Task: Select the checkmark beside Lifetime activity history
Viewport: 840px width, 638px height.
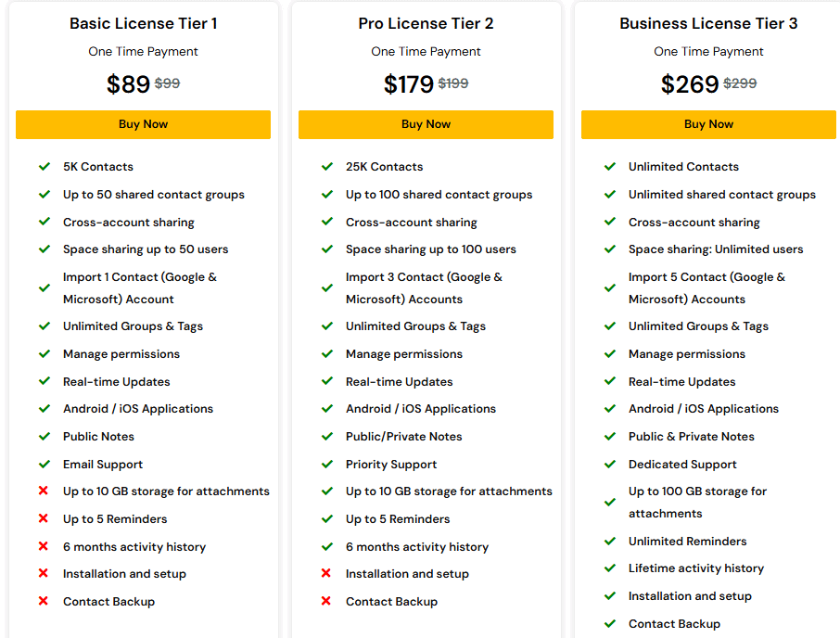Action: point(609,568)
